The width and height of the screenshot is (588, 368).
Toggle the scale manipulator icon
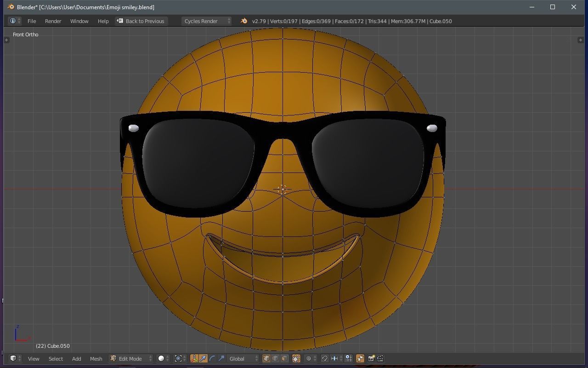click(221, 358)
